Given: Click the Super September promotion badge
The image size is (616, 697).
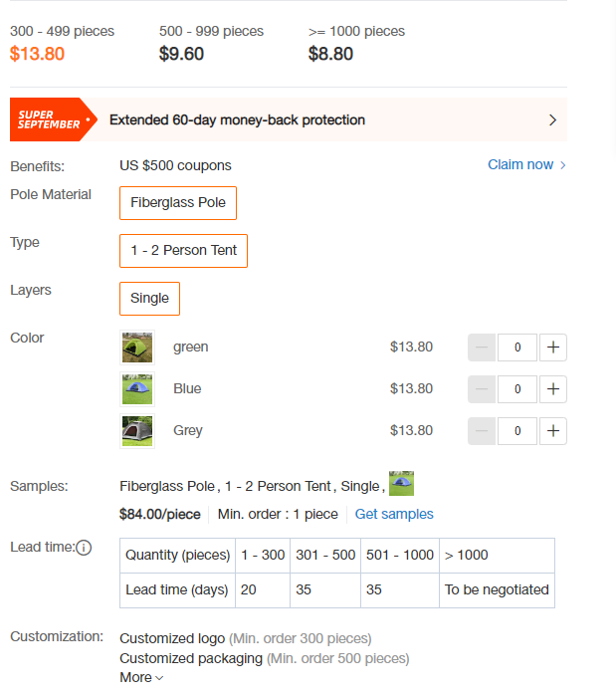Looking at the screenshot, I should tap(54, 119).
